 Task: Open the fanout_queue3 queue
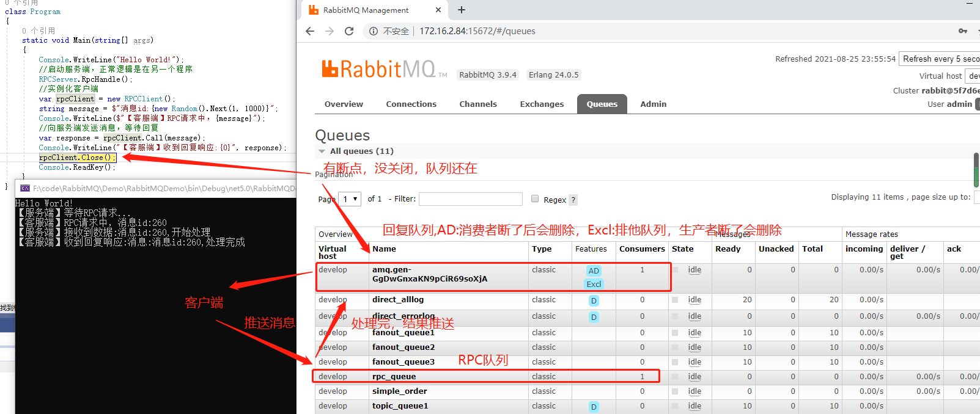click(x=403, y=361)
